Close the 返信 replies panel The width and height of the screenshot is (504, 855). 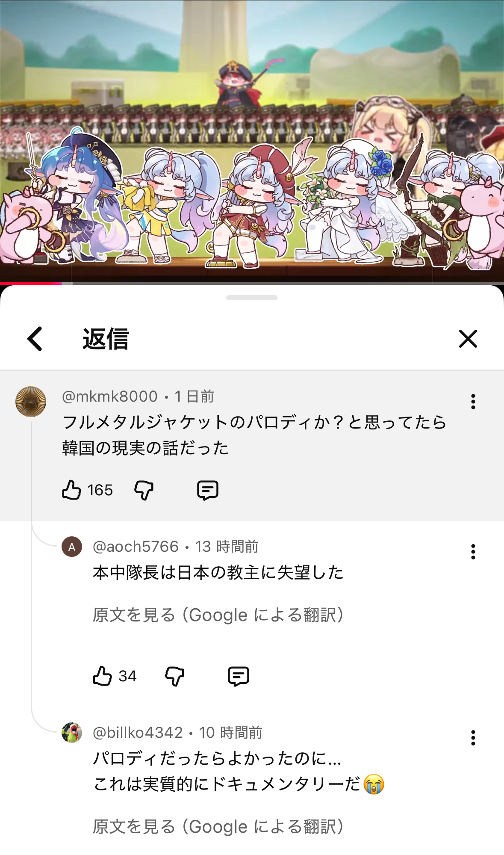pyautogui.click(x=468, y=339)
